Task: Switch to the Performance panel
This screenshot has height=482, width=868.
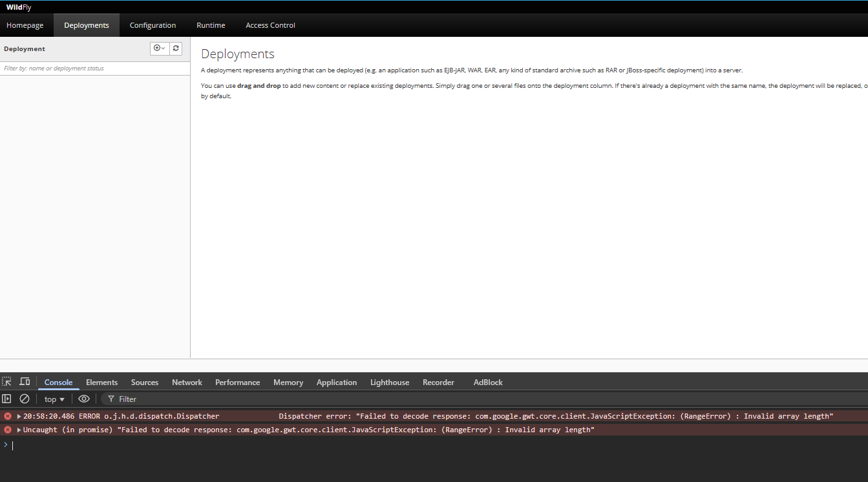Action: [x=238, y=382]
